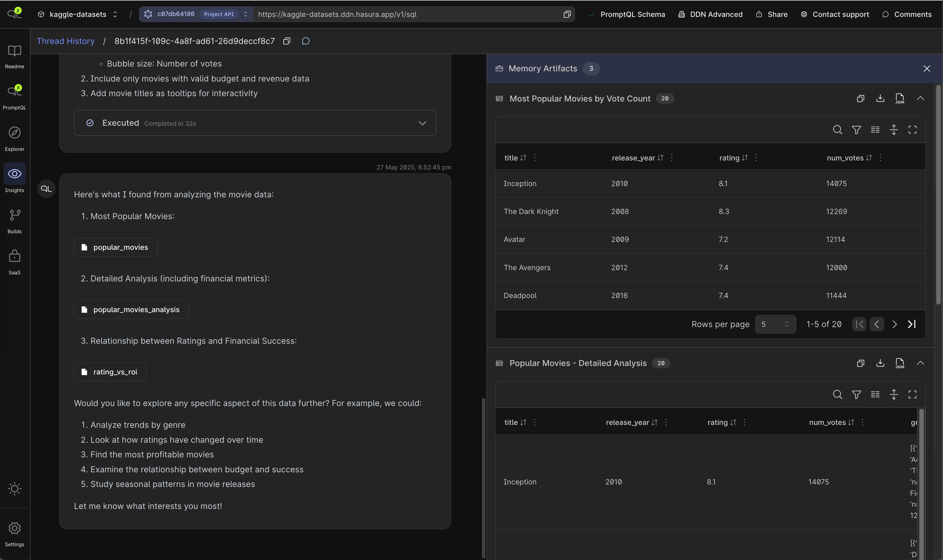
Task: Copy the thread ID next to breadcrumb
Action: [286, 41]
